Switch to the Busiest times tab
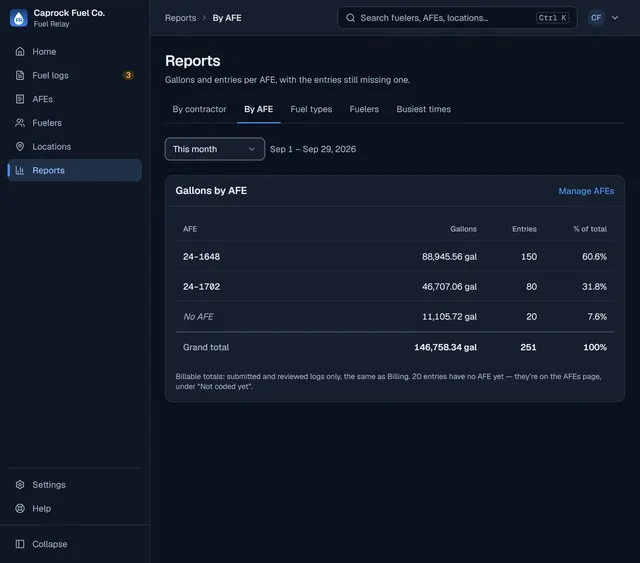The height and width of the screenshot is (563, 640). (x=423, y=109)
